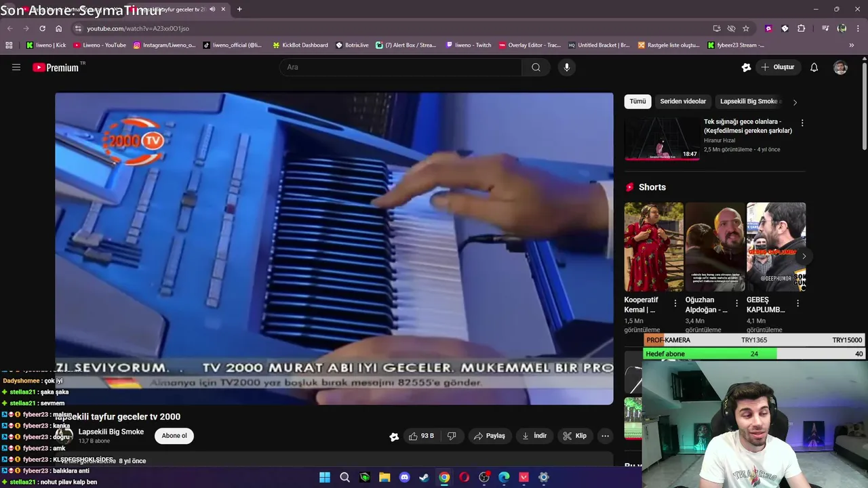
Task: Open the Botrix.live bookmark
Action: pyautogui.click(x=352, y=45)
